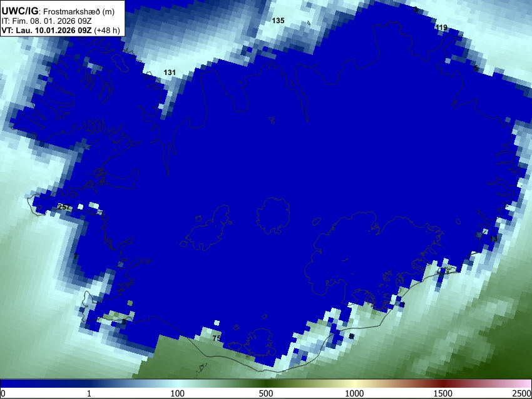Click the map value "257"
This screenshot has height=399, width=532.
tap(64, 207)
